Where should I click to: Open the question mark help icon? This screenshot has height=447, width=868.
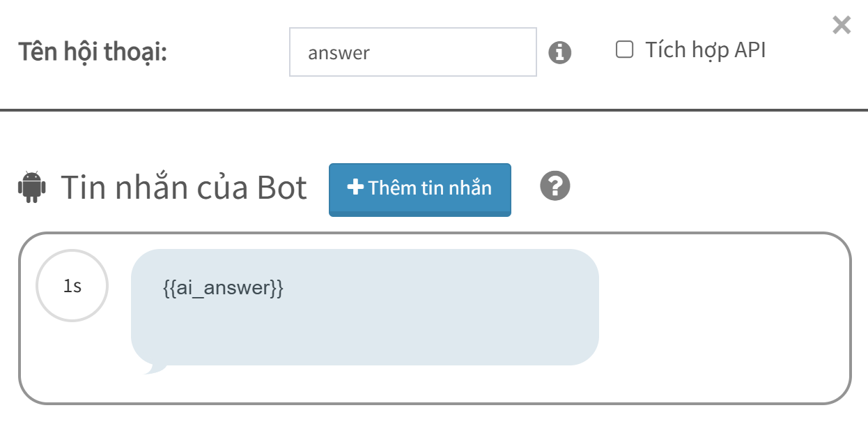555,186
